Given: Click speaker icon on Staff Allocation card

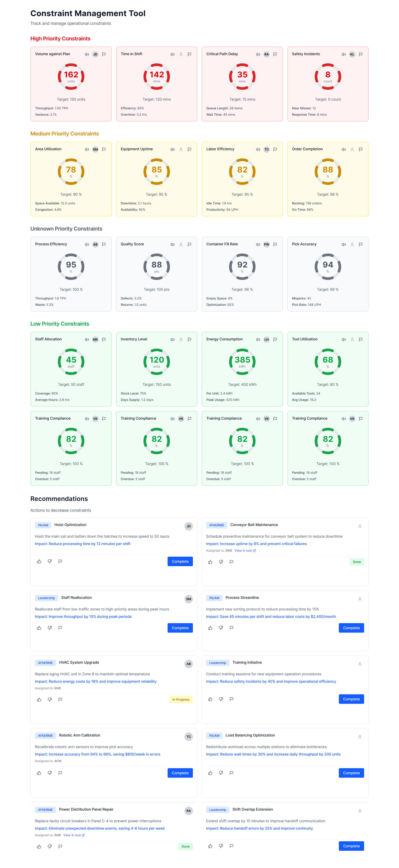Looking at the screenshot, I should 87,339.
